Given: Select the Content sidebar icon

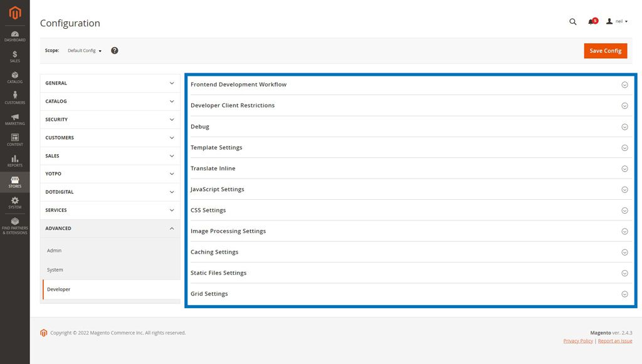Looking at the screenshot, I should 14,140.
